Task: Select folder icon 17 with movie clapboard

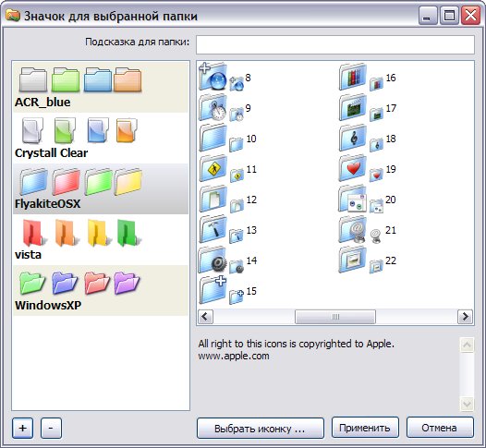Action: click(x=353, y=107)
